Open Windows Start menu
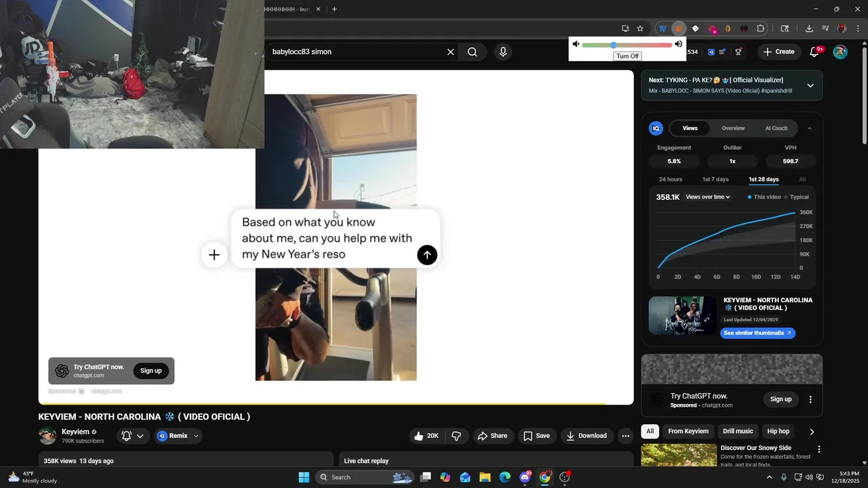Image resolution: width=868 pixels, height=488 pixels. (x=304, y=477)
